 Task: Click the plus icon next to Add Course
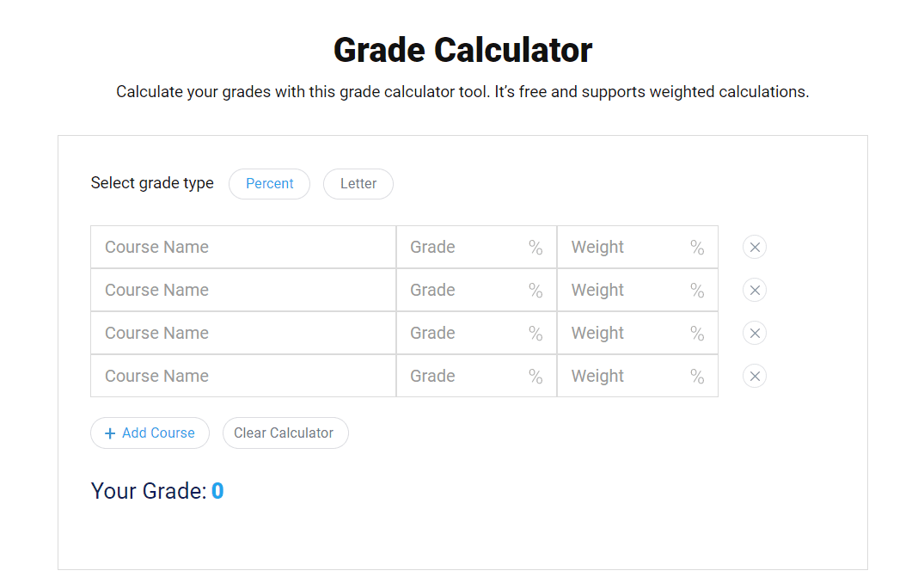point(109,433)
